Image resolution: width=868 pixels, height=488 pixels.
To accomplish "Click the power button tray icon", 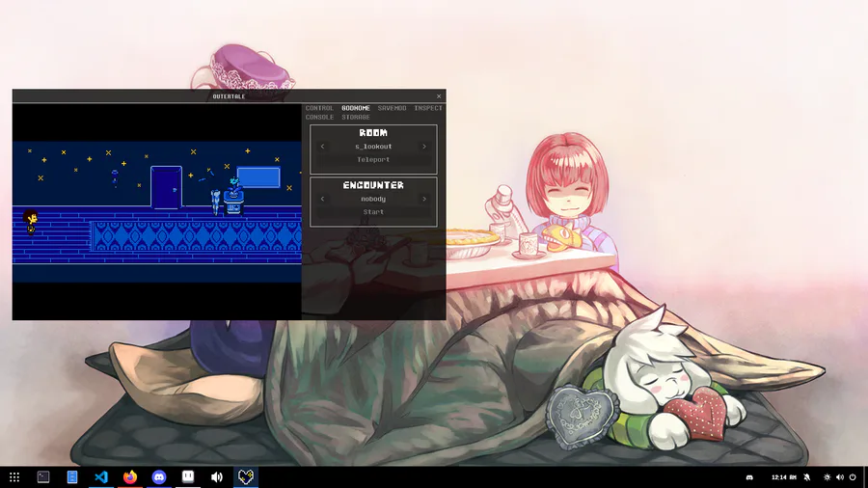I will click(x=853, y=477).
